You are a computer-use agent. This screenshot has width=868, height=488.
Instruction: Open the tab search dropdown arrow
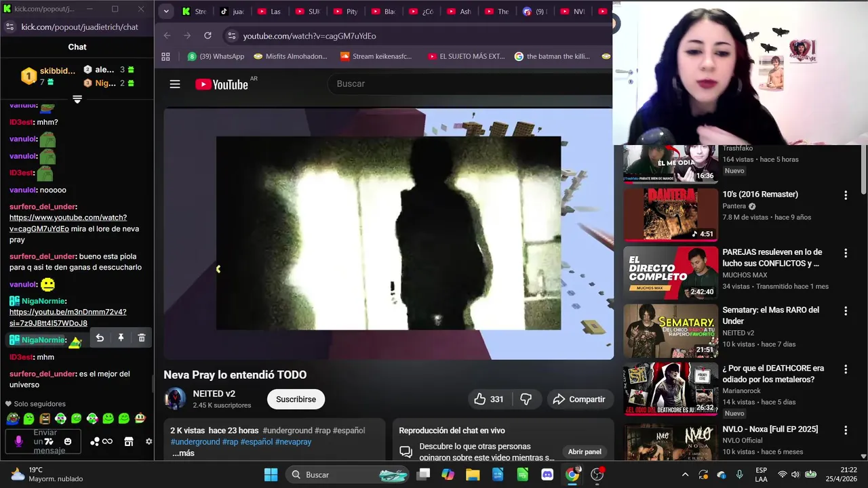tap(166, 11)
